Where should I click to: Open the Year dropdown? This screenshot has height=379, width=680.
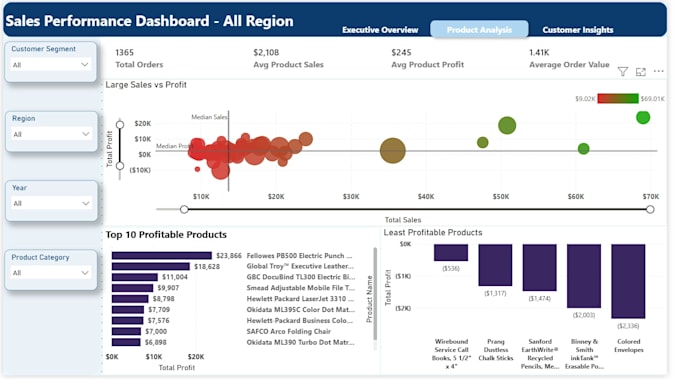coord(51,203)
